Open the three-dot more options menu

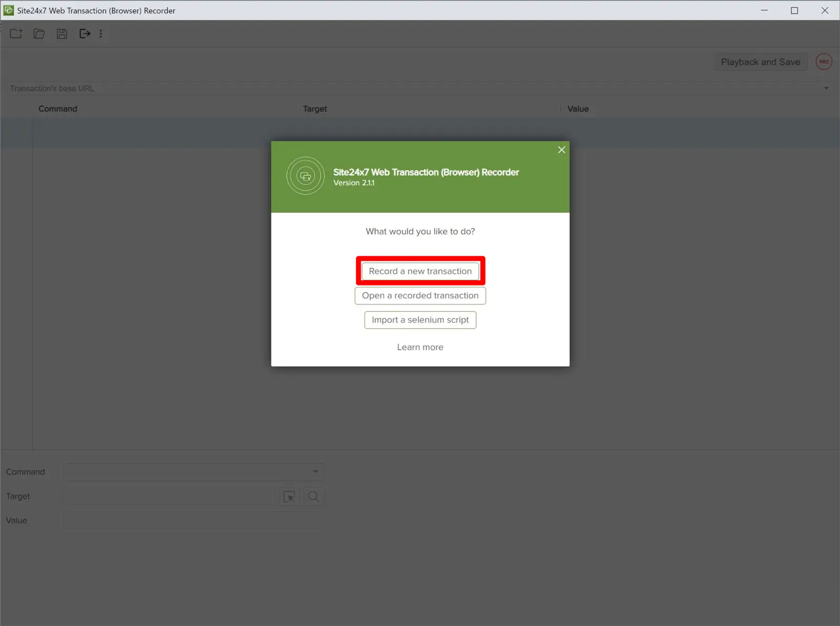[101, 34]
